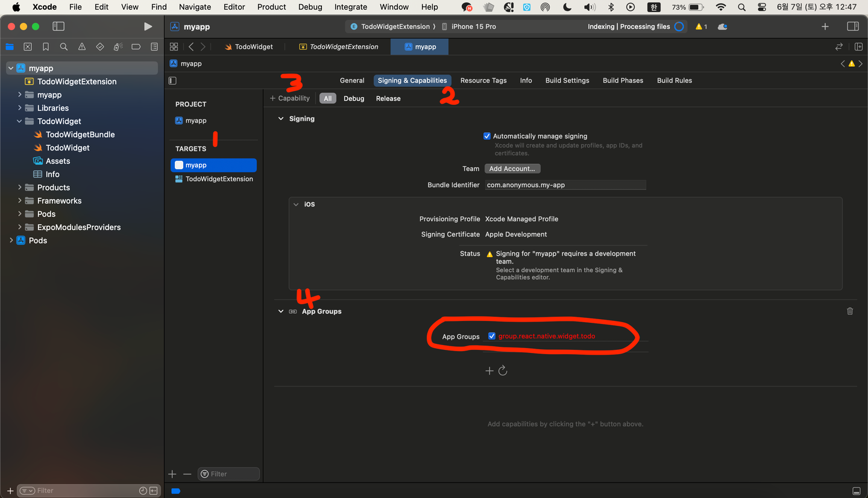This screenshot has width=868, height=498.
Task: Open the issue navigator warning icon
Action: click(82, 47)
